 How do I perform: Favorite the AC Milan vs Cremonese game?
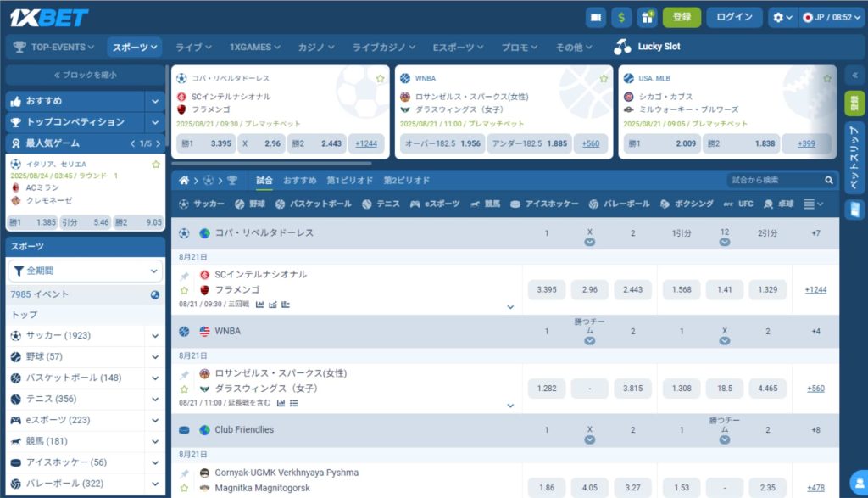[x=156, y=164]
